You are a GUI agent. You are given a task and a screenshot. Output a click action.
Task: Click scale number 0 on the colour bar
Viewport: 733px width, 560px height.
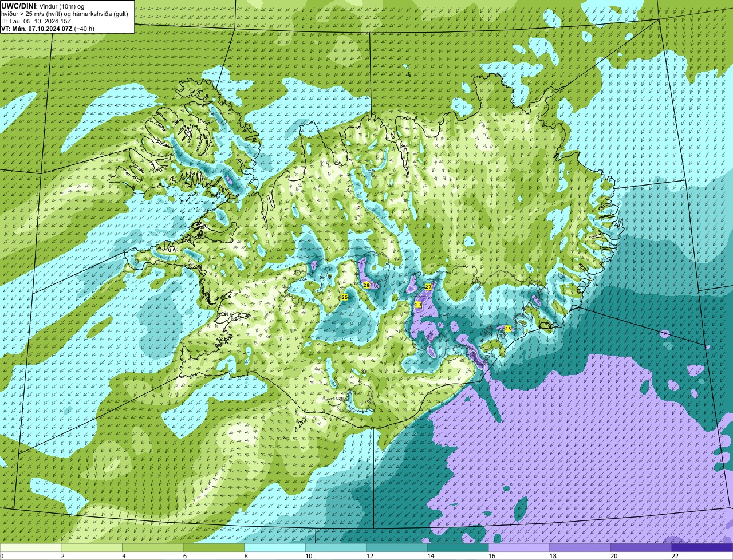[2, 556]
